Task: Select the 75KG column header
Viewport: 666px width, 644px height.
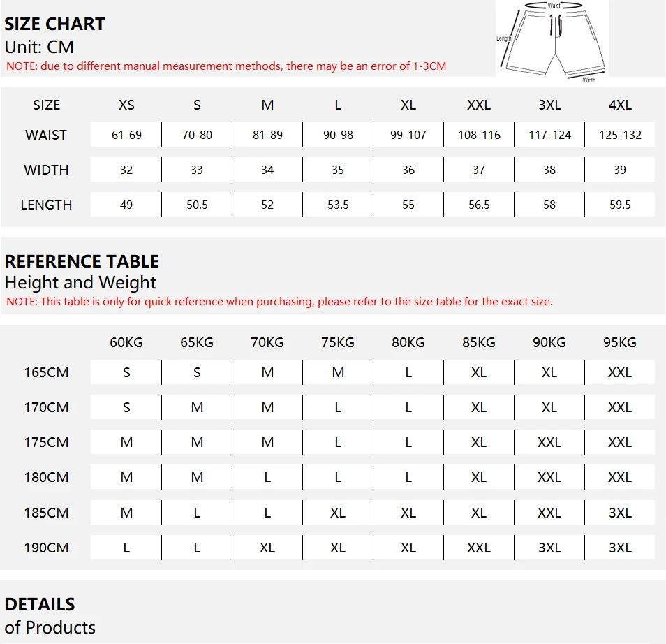Action: (338, 342)
